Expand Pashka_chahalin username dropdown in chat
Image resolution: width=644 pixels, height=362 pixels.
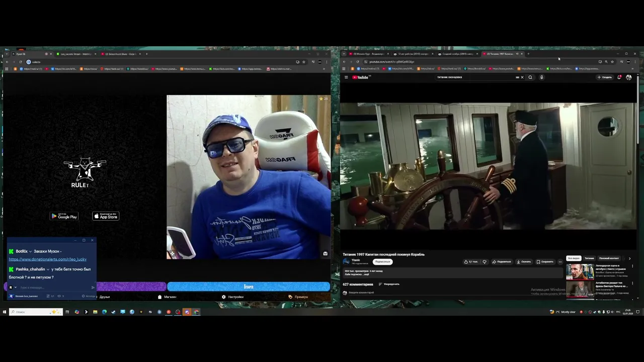pyautogui.click(x=48, y=269)
